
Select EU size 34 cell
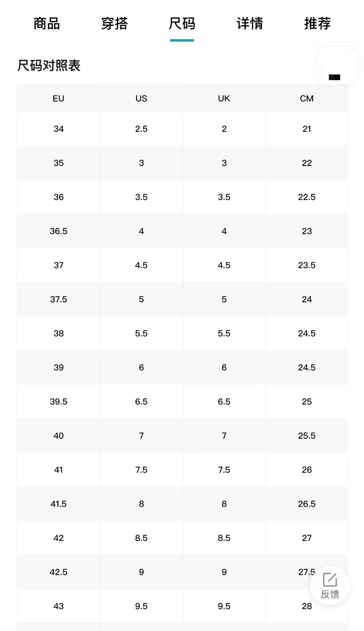tap(58, 129)
